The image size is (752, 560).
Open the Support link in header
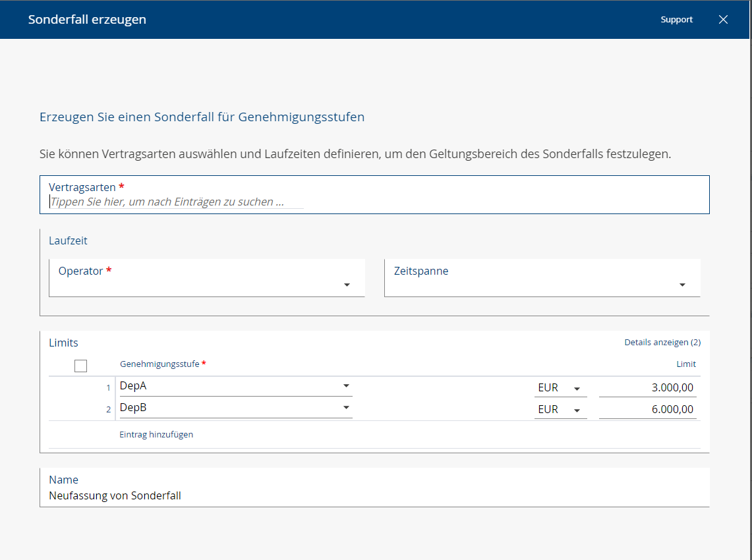point(676,20)
